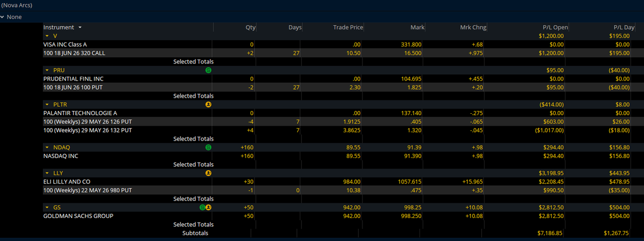644x241 pixels.
Task: Collapse the LLY symbol group
Action: 47,173
